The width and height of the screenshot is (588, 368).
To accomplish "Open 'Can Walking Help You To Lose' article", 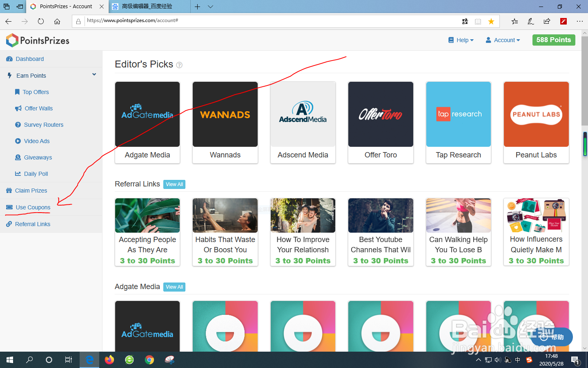I will [x=459, y=232].
